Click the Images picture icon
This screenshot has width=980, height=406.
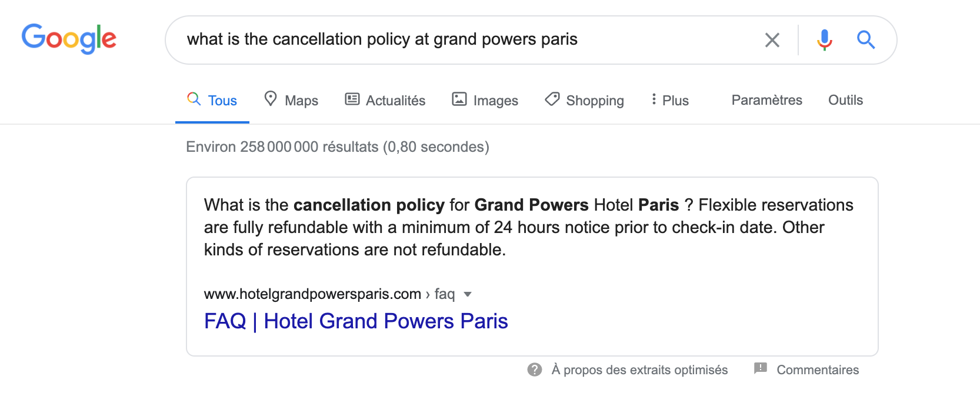pyautogui.click(x=459, y=99)
